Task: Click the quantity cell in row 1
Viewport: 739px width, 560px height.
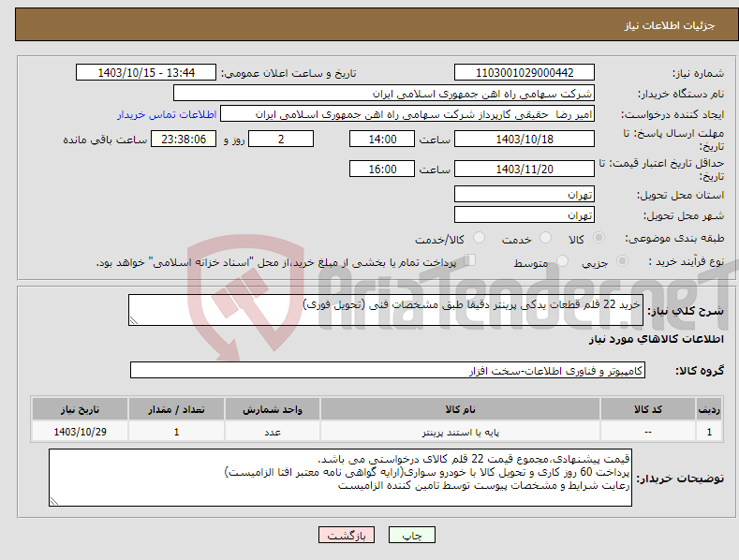Action: 176,432
